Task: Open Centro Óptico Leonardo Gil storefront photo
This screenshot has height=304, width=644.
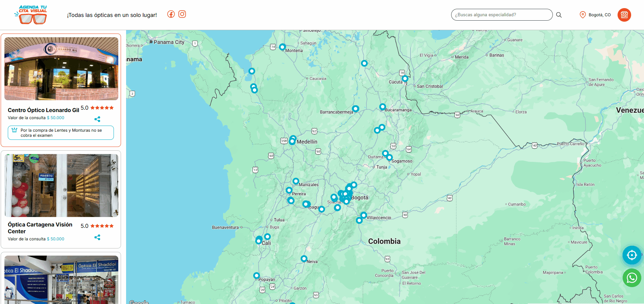Action: click(61, 69)
